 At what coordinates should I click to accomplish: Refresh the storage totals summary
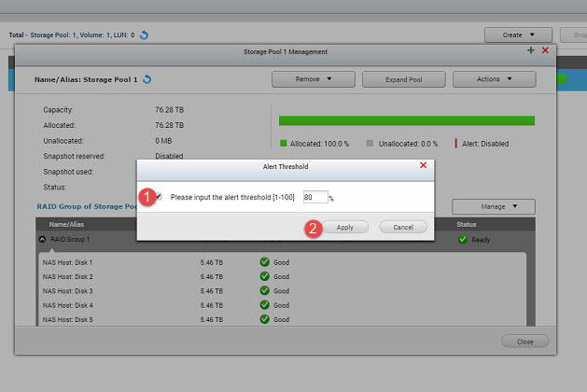click(x=144, y=35)
